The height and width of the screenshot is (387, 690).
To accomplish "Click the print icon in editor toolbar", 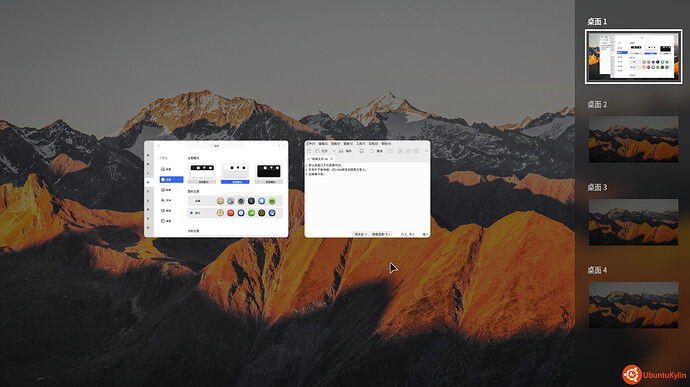I will [362, 151].
